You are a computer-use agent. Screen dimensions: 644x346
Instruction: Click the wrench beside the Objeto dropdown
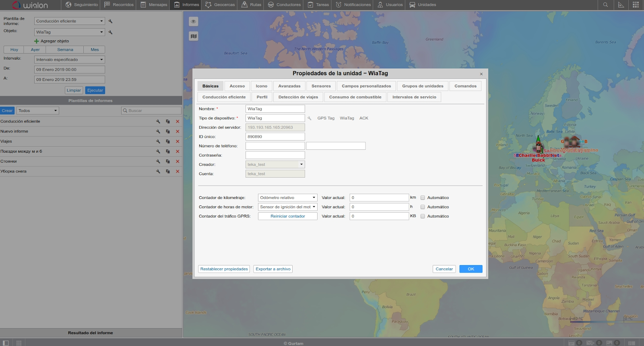point(110,32)
